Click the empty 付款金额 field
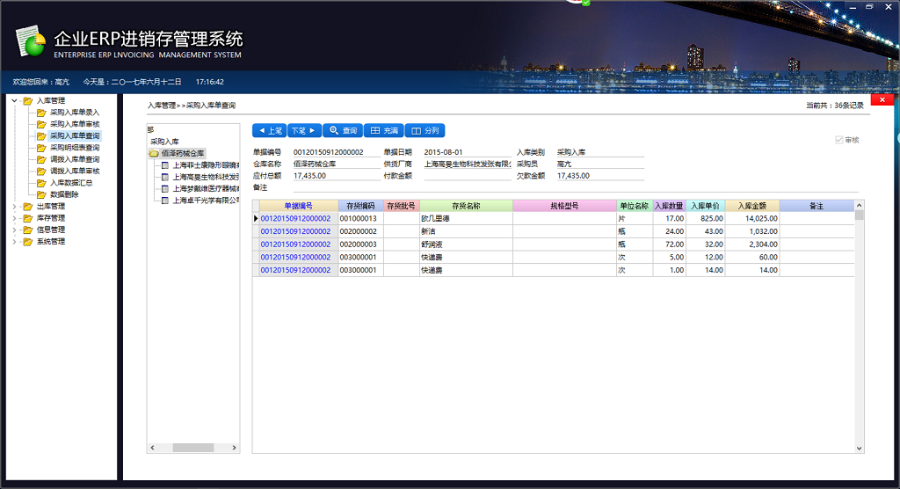The image size is (900, 489). pos(467,176)
